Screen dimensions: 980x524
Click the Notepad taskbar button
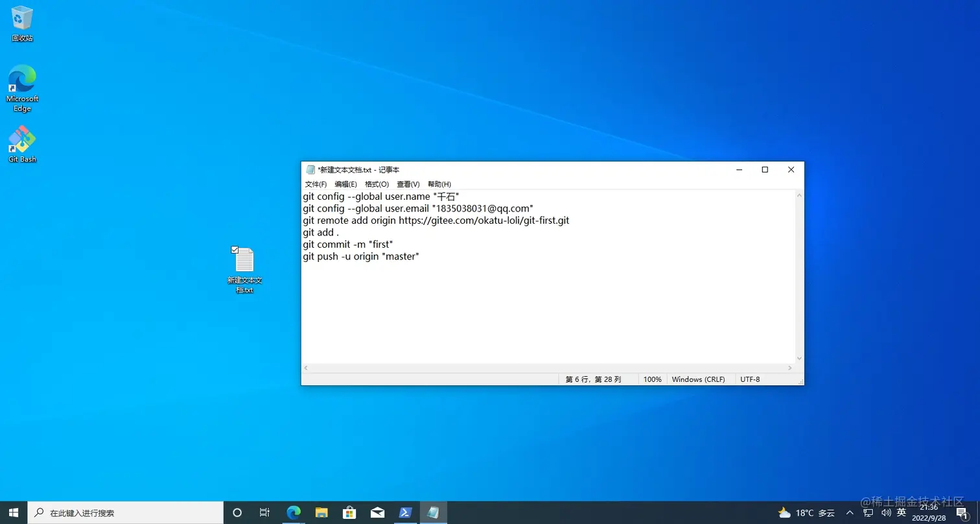pos(434,512)
